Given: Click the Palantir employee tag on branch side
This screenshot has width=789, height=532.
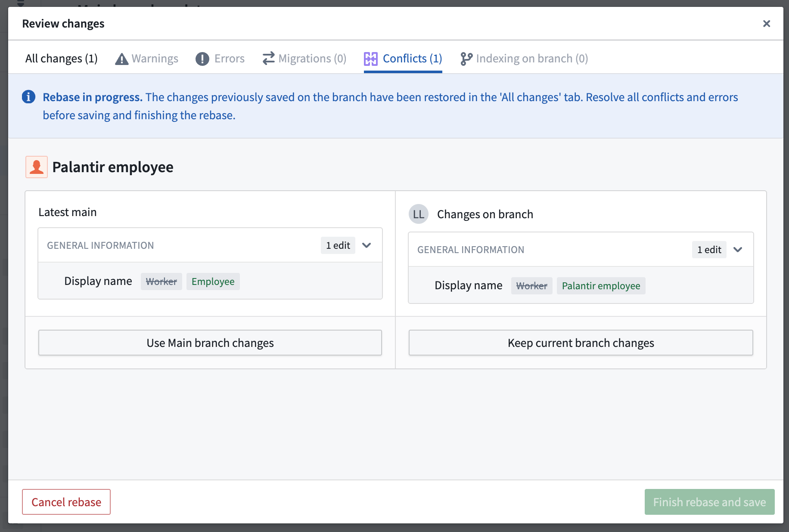Looking at the screenshot, I should pyautogui.click(x=600, y=285).
